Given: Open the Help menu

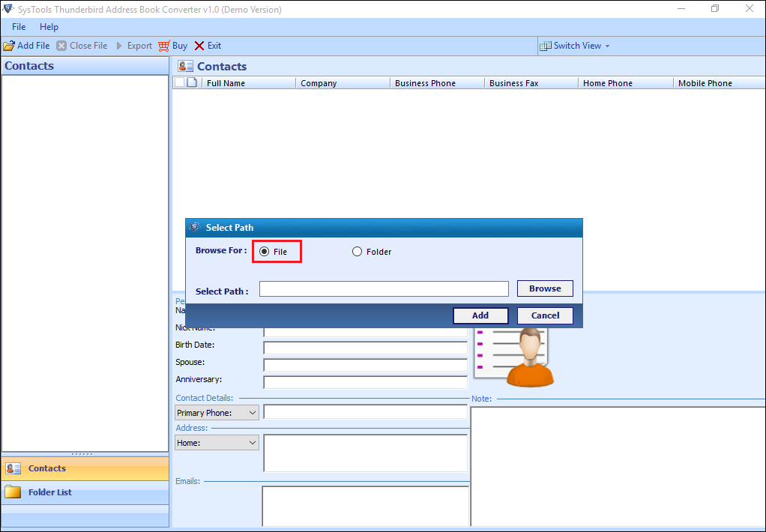Looking at the screenshot, I should (x=49, y=27).
